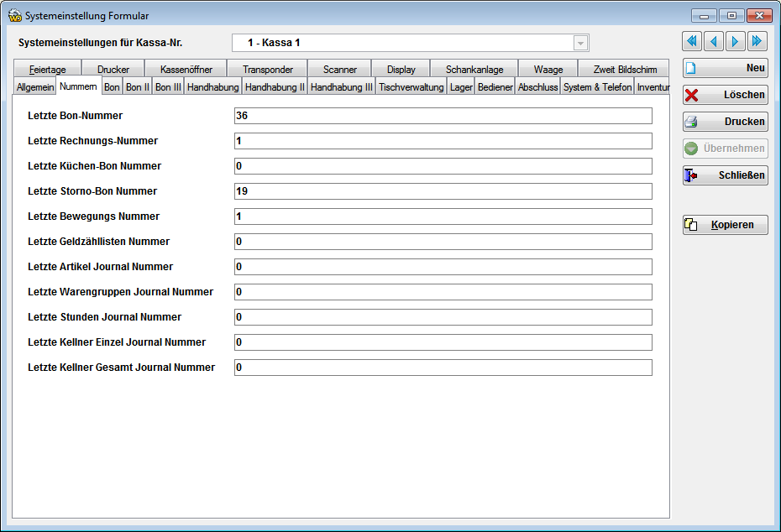
Task: Open the Zweit Bildschirm tab
Action: pos(625,69)
